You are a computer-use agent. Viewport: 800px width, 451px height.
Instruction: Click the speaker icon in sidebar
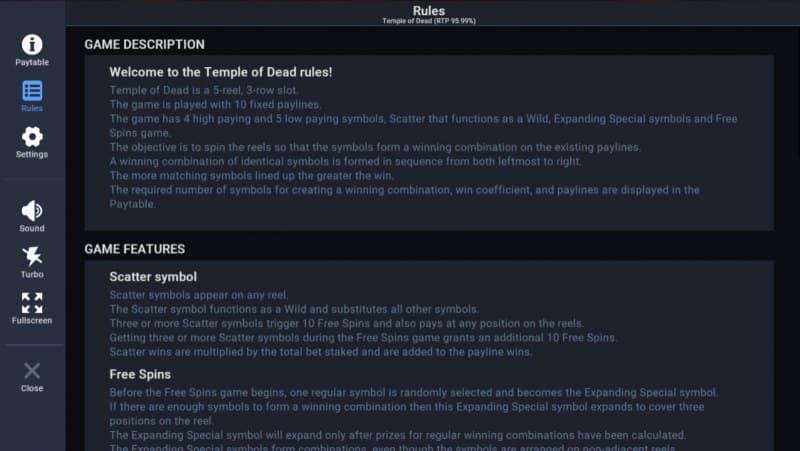(32, 210)
